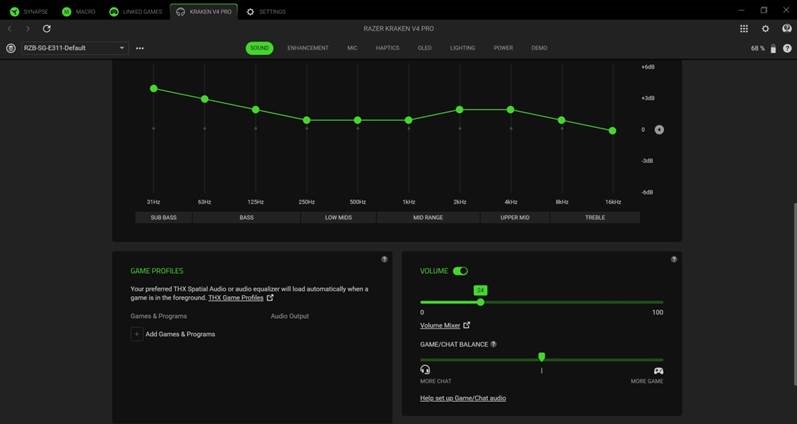Open the Haptics section
Image resolution: width=797 pixels, height=424 pixels.
[387, 48]
